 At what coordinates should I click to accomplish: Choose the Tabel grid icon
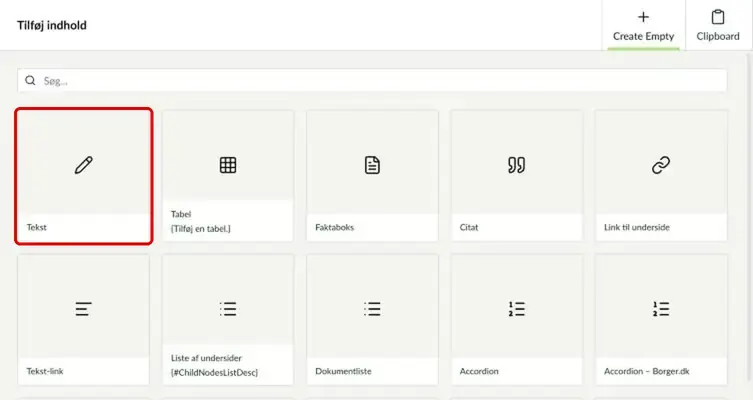click(228, 165)
